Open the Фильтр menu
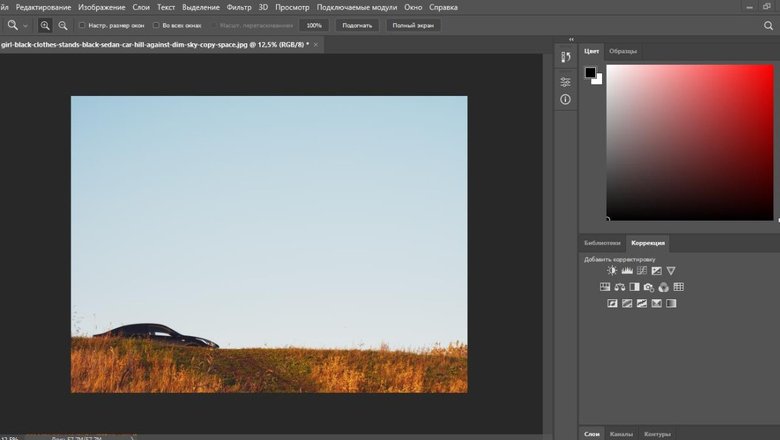The width and height of the screenshot is (780, 440). tap(239, 7)
